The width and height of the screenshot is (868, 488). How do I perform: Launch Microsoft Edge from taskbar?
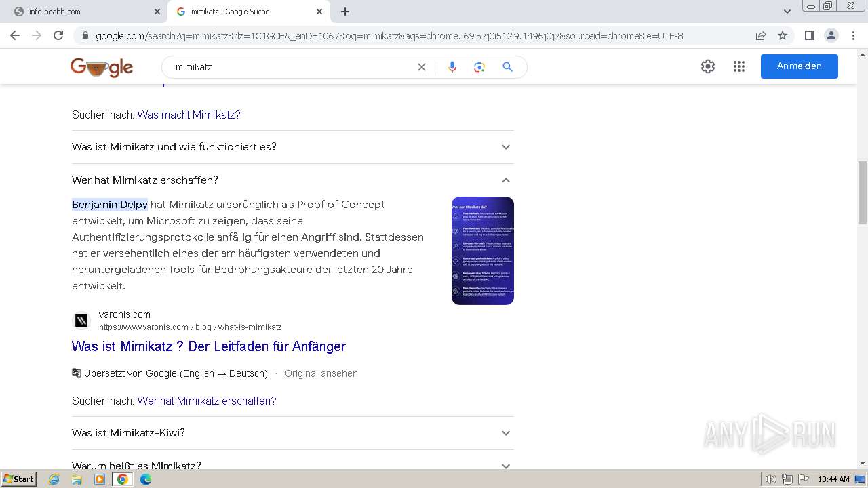[x=146, y=479]
